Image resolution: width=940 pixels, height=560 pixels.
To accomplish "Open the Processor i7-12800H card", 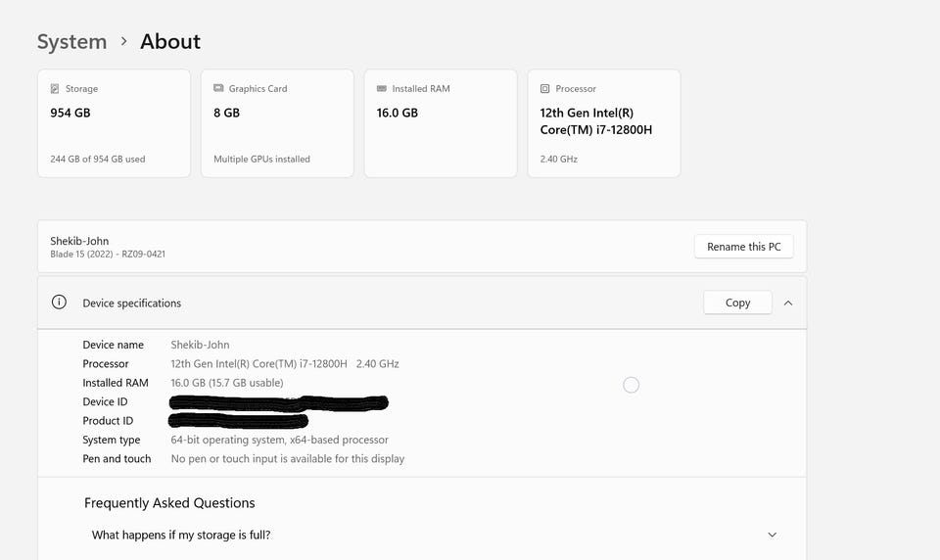I will pos(603,124).
